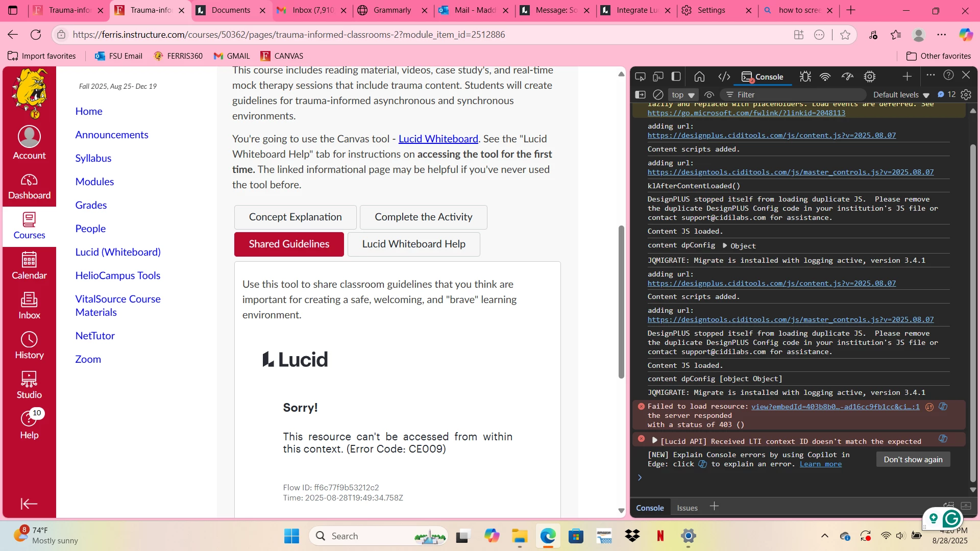Collapse the Canvas global navigation

[29, 504]
